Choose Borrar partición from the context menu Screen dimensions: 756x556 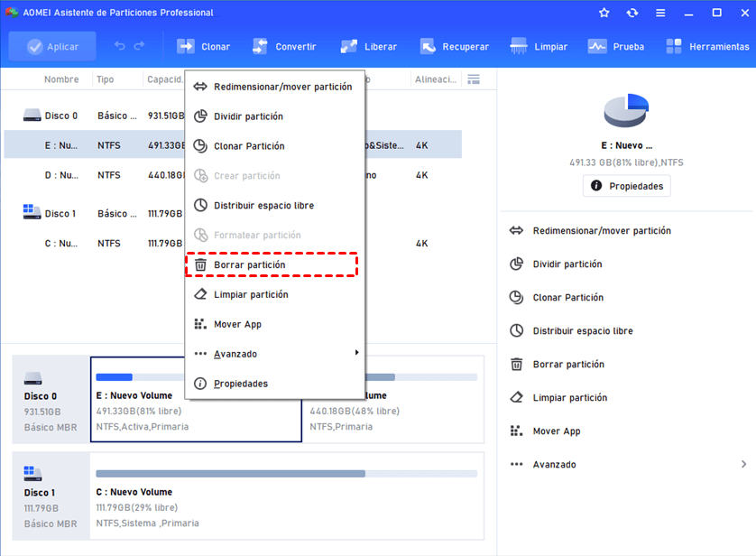click(272, 264)
